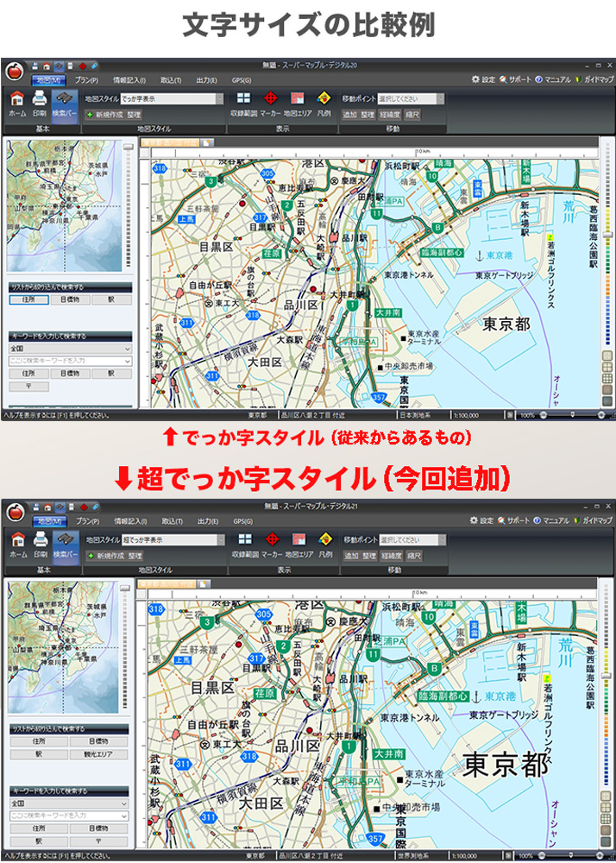Expand the keyword history arrow in the デジタル21 window
616x863 pixels.
point(124,816)
